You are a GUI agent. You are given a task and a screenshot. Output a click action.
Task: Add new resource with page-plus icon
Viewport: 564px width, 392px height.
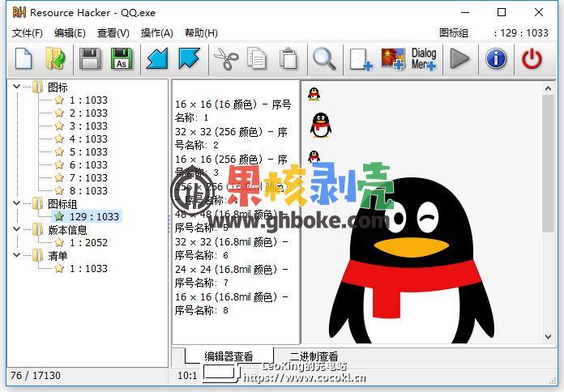[361, 59]
